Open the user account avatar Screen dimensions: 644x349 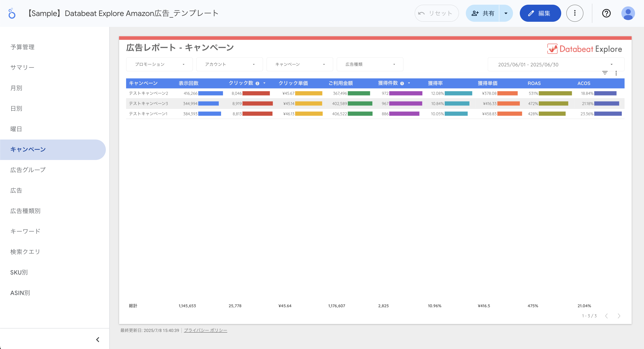[x=628, y=13]
